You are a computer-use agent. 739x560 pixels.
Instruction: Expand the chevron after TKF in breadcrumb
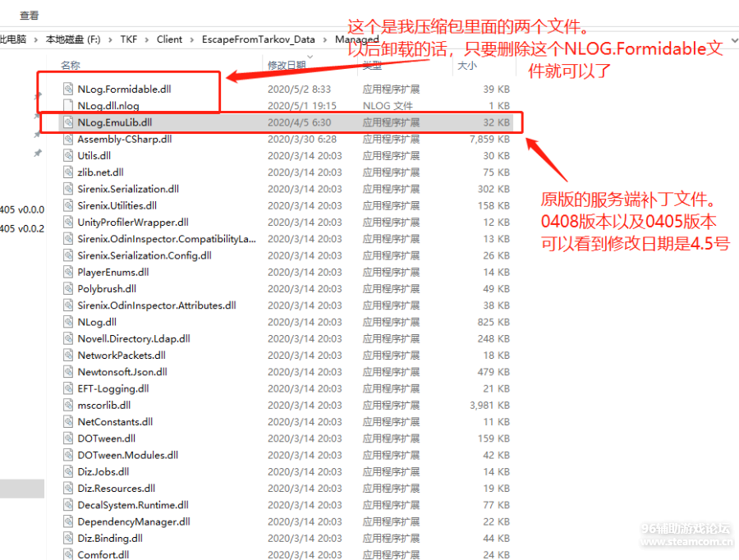click(147, 39)
